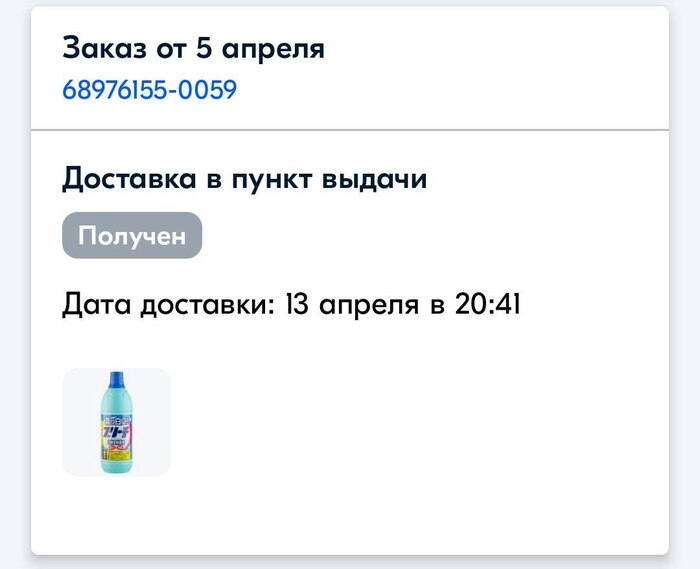Click the gray Получен status badge
The image size is (700, 569).
point(132,236)
